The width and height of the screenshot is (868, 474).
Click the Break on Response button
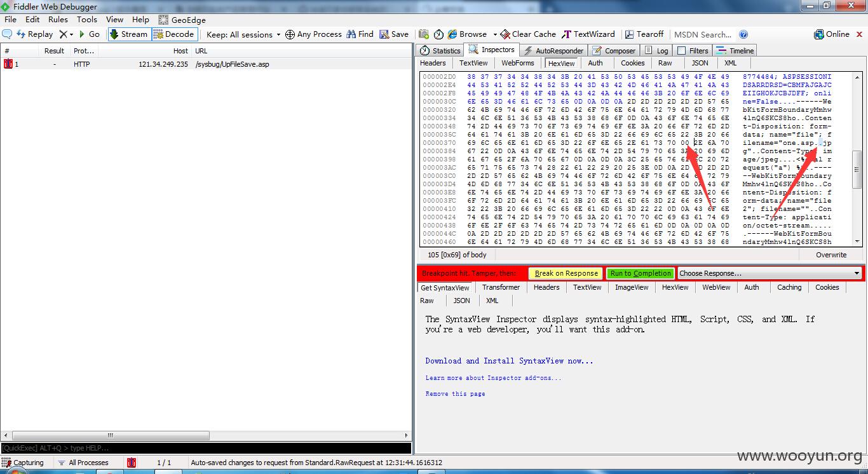566,273
